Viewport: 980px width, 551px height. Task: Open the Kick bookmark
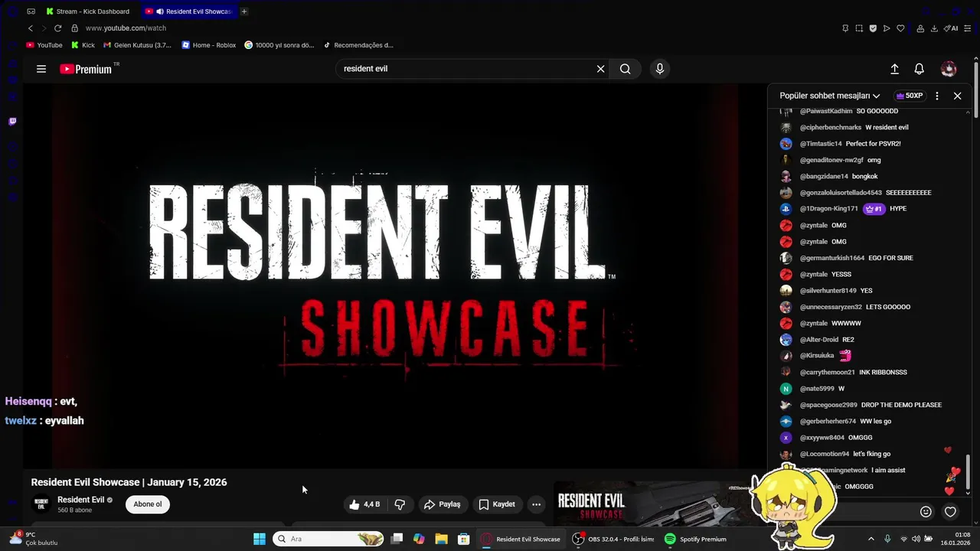point(83,45)
